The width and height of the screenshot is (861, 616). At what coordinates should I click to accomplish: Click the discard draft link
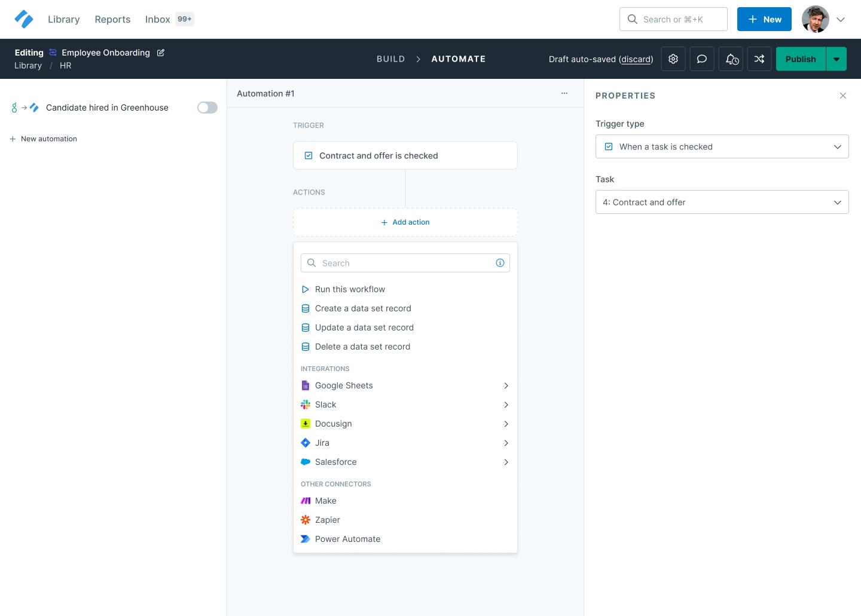pos(636,59)
